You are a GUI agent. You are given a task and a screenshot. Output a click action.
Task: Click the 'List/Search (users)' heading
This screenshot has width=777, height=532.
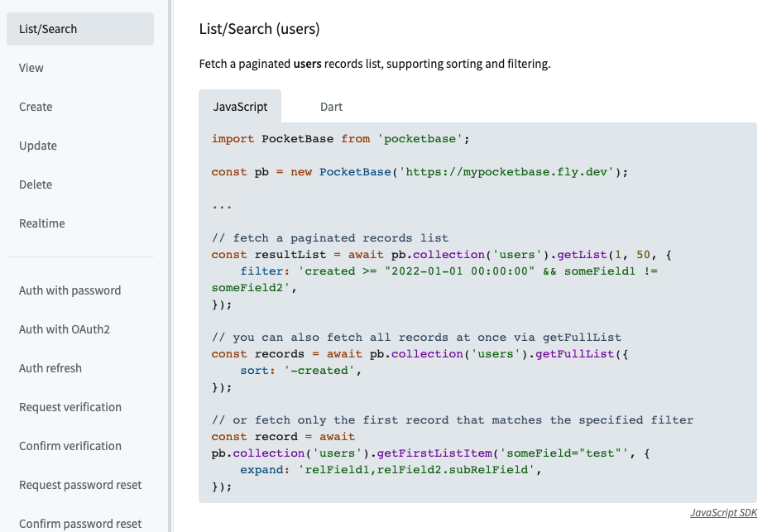[259, 29]
